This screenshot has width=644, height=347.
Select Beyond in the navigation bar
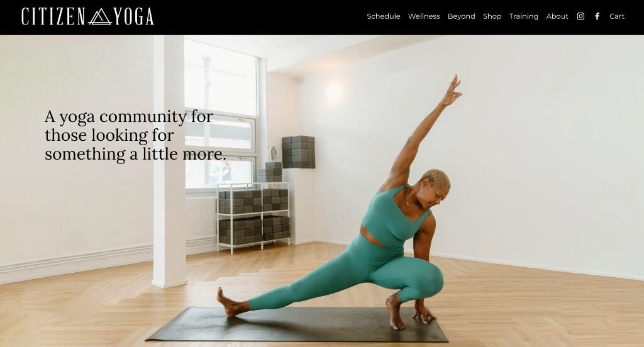(461, 16)
